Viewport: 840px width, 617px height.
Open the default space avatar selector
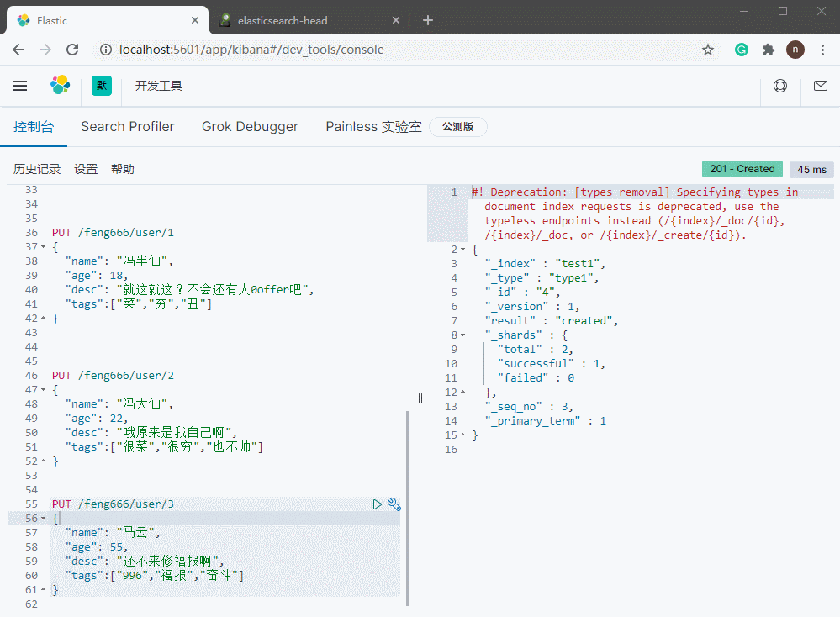tap(102, 86)
